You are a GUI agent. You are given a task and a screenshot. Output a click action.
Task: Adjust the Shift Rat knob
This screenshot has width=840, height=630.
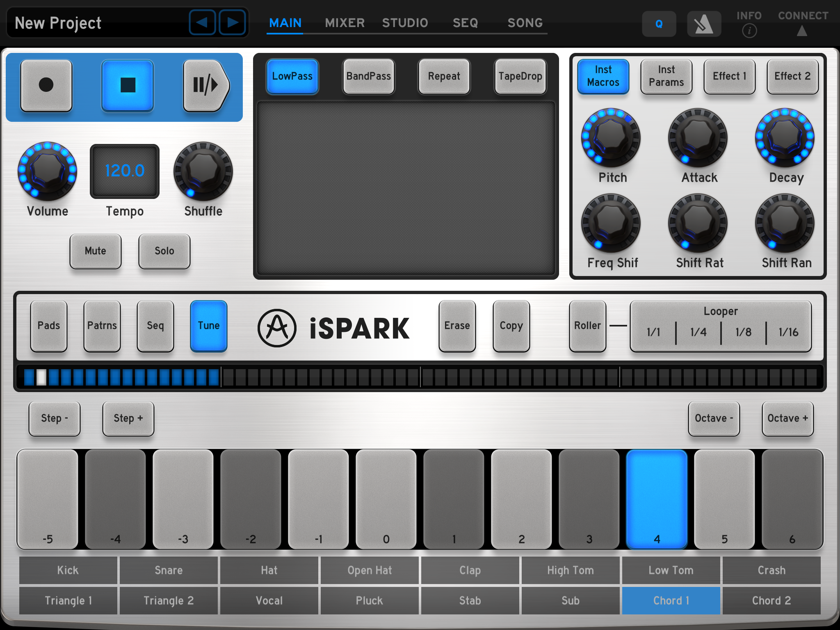click(698, 223)
